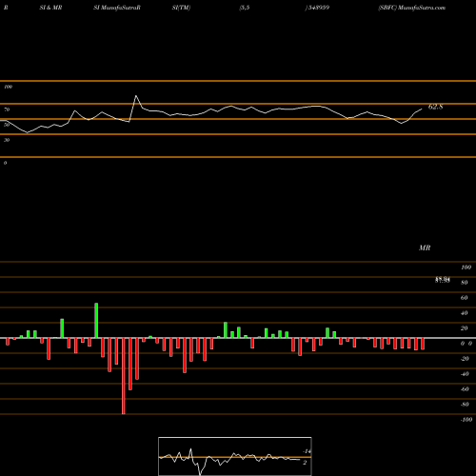
Task: Click the 20 label on the MR right axis
Action: (x=464, y=328)
